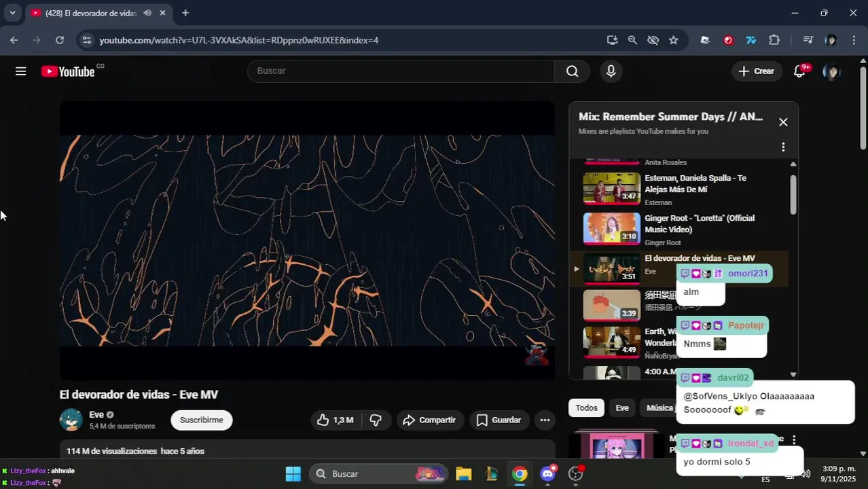The image size is (868, 489).
Task: Open the crossed-out eye address bar icon
Action: 653,40
